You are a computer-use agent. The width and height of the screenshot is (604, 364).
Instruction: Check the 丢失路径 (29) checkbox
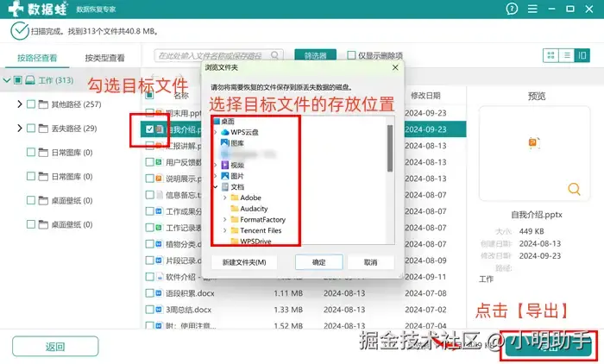point(31,128)
